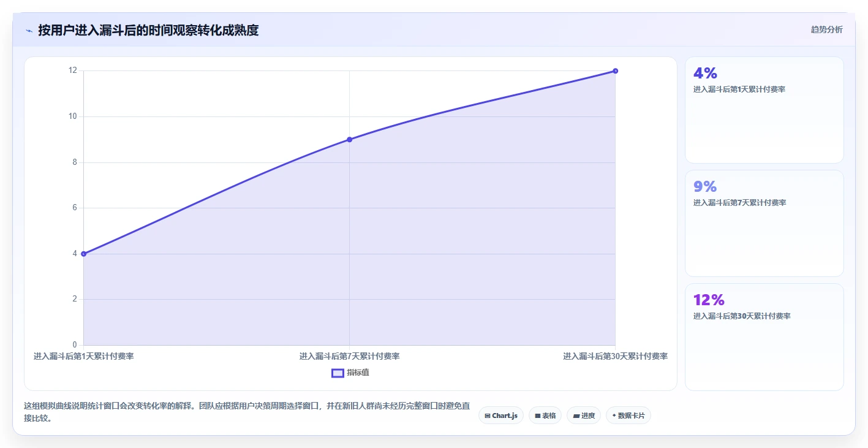
Task: Click the 表格 tag
Action: [545, 416]
